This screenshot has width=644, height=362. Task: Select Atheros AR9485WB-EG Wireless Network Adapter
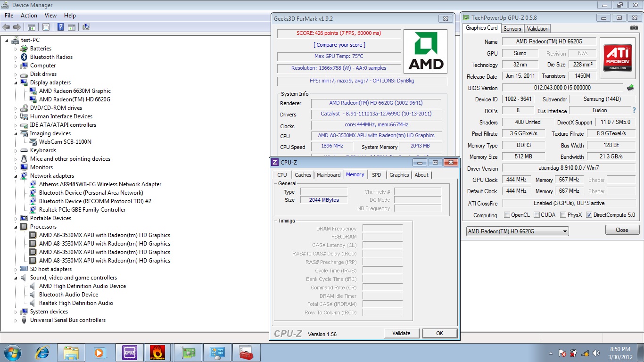point(100,184)
